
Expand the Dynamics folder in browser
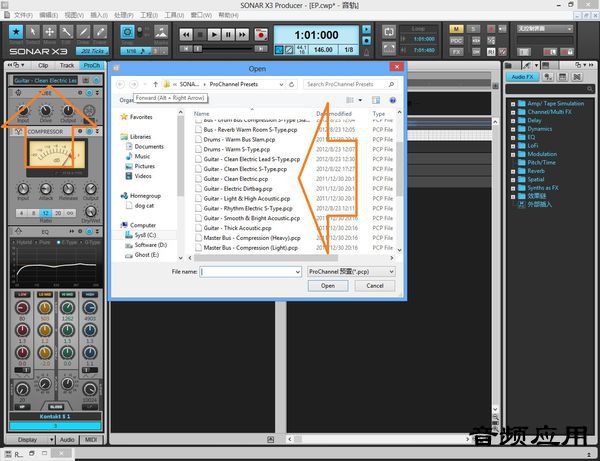[513, 129]
